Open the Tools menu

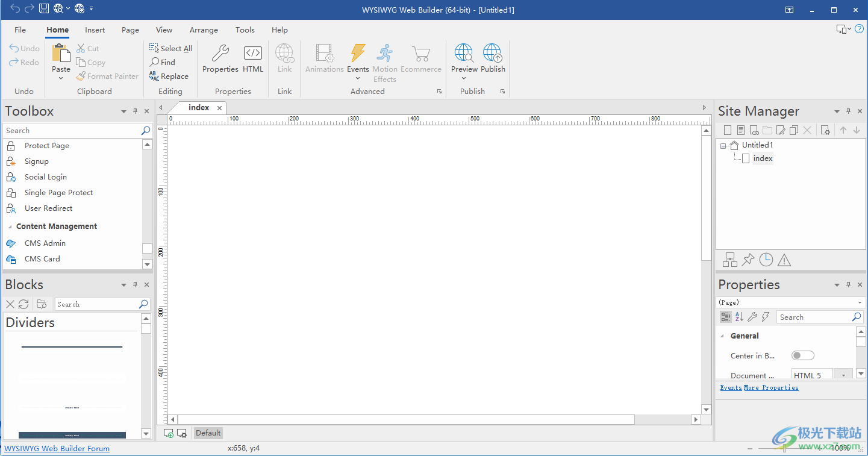tap(245, 30)
